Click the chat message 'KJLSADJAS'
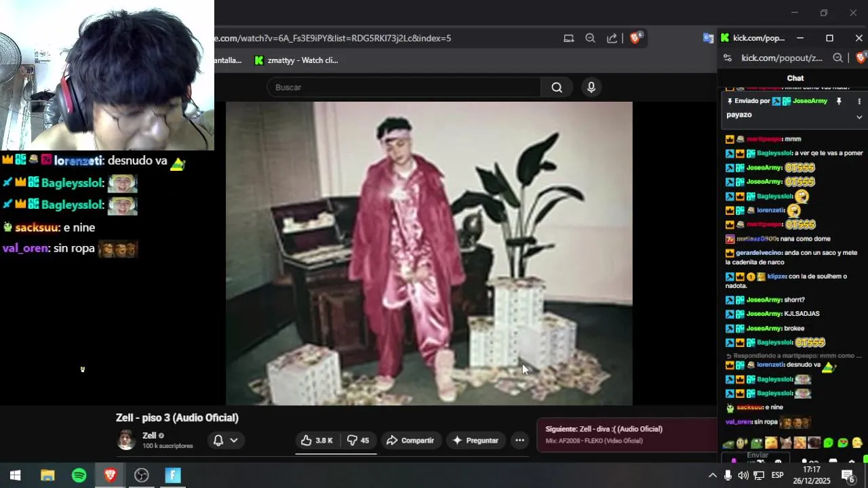This screenshot has width=868, height=488. (x=802, y=314)
